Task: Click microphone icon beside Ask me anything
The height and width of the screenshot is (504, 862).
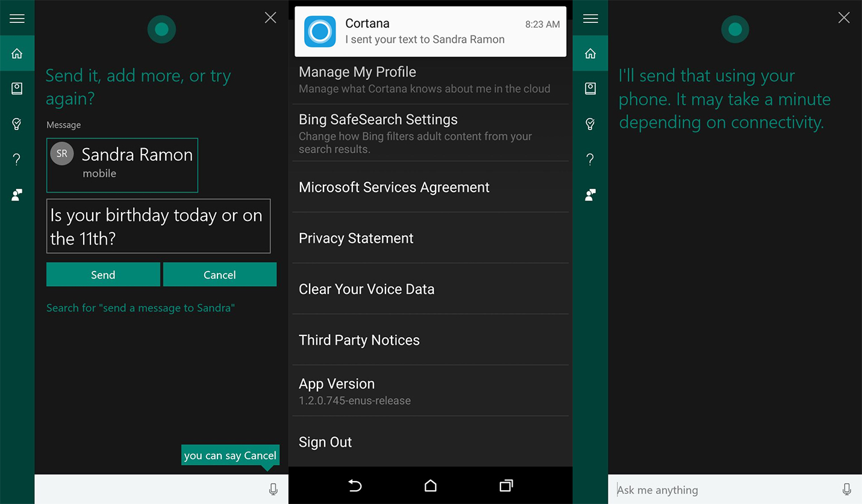Action: (847, 490)
